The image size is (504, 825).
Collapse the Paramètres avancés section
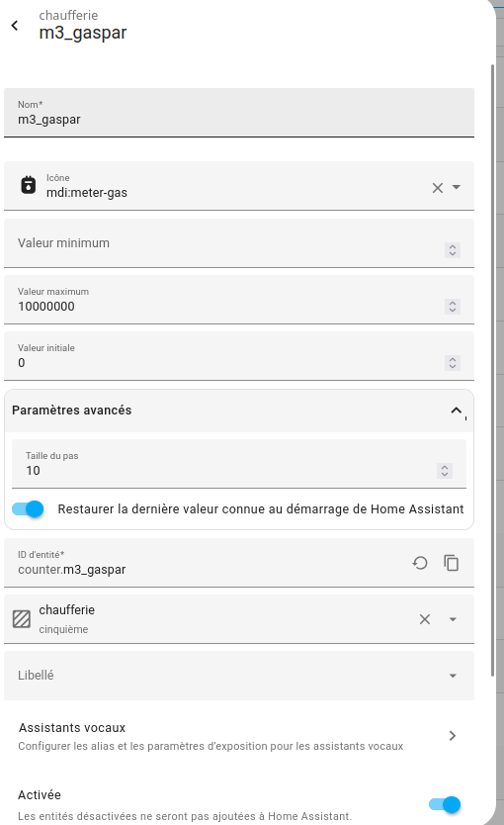[457, 411]
